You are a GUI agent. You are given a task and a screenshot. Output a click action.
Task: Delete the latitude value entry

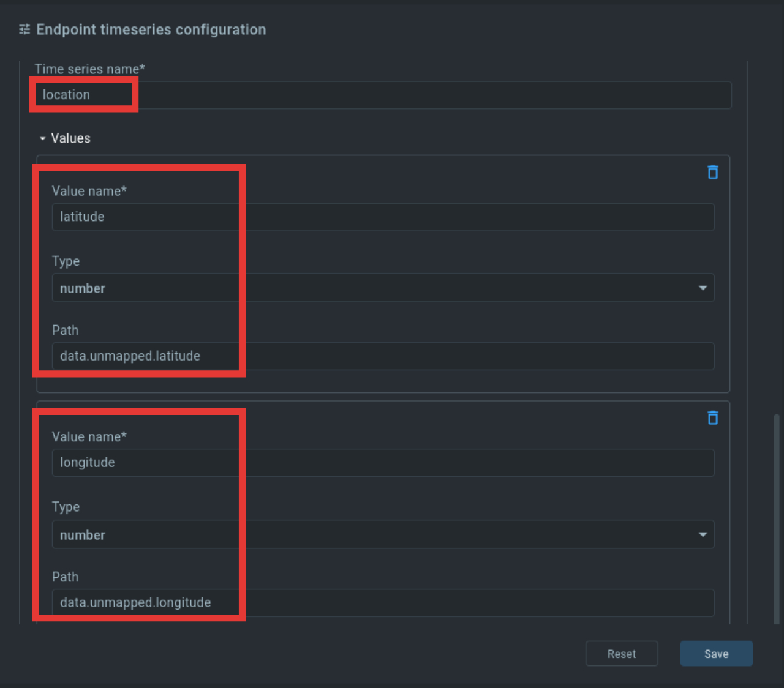(x=713, y=172)
